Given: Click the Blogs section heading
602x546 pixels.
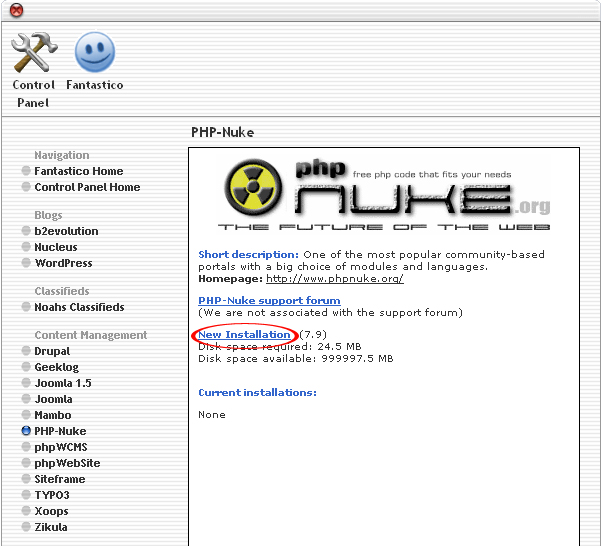Looking at the screenshot, I should pyautogui.click(x=48, y=215).
